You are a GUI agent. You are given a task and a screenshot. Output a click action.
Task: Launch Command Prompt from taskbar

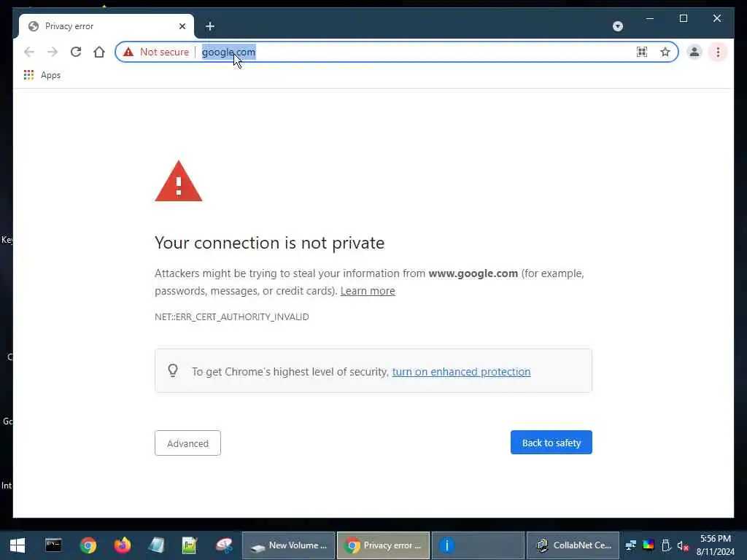click(x=53, y=545)
